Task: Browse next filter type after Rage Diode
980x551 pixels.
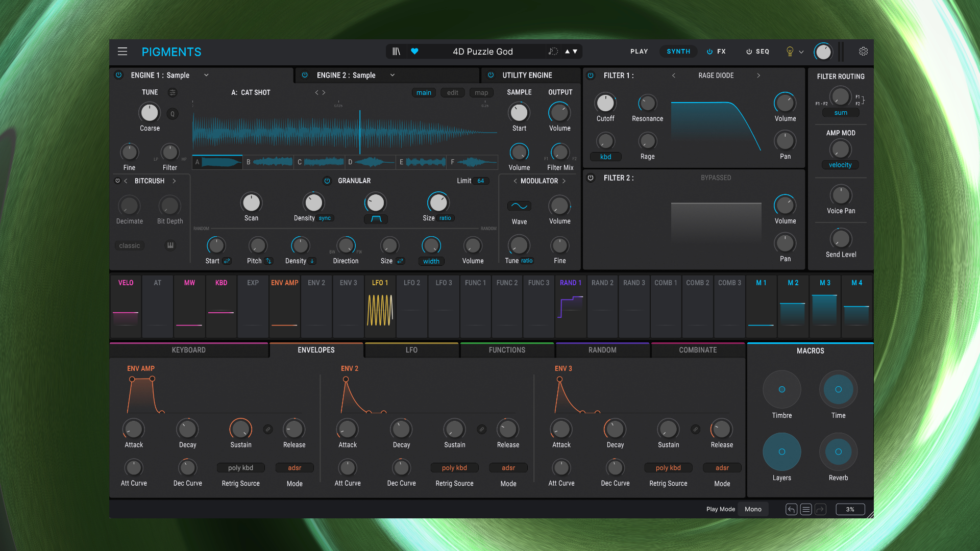Action: 759,75
